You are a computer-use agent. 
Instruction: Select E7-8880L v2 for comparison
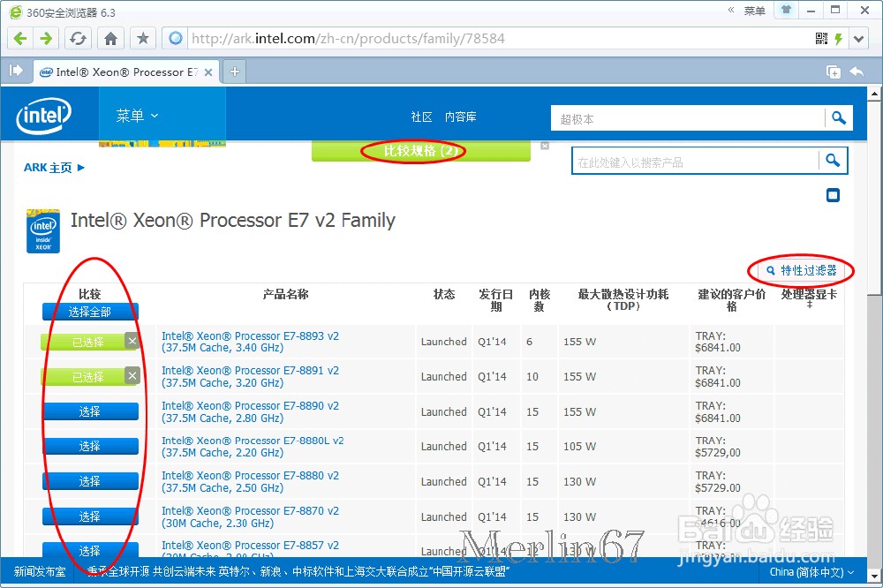coord(90,446)
